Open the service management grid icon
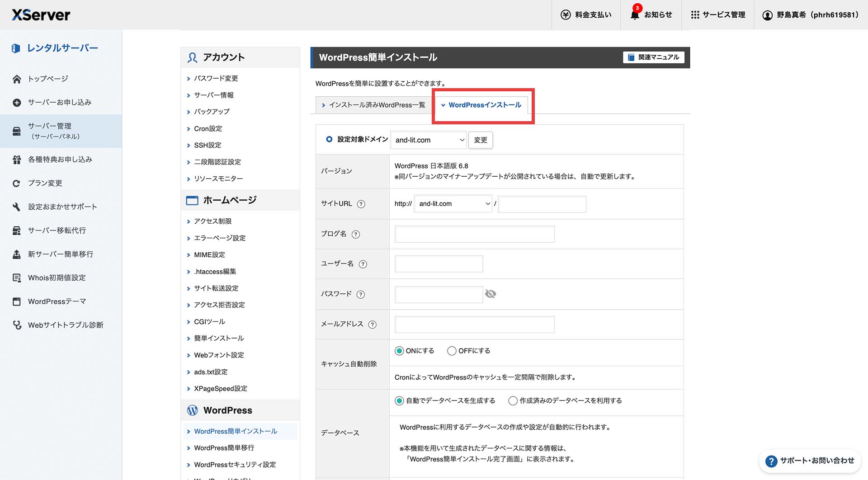 (x=695, y=15)
